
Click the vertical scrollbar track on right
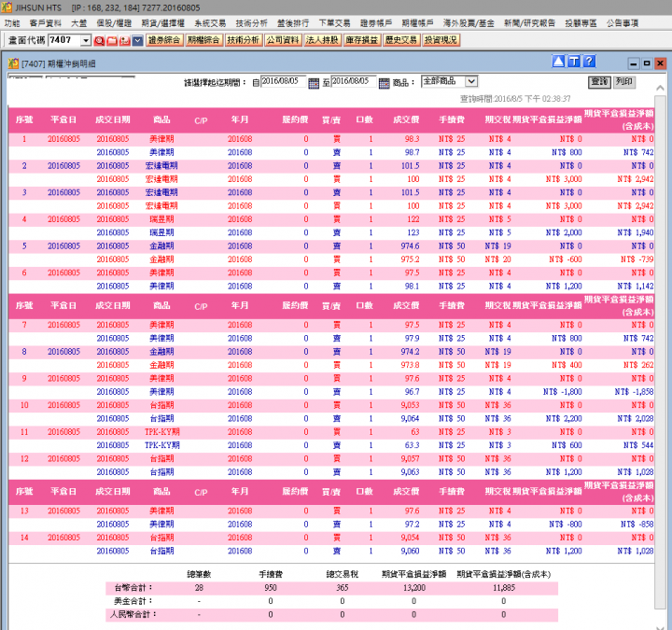(661, 352)
